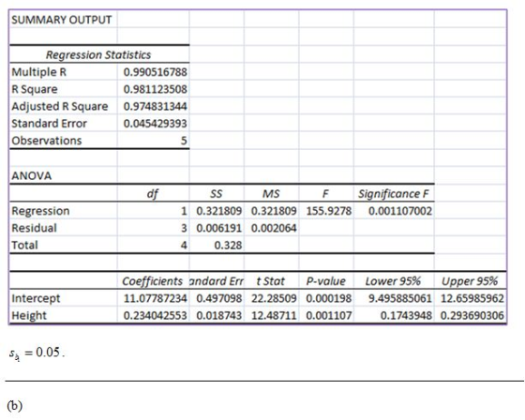Viewport: 525px width, 420px height.
Task: Click the (b) part label
Action: pos(15,406)
